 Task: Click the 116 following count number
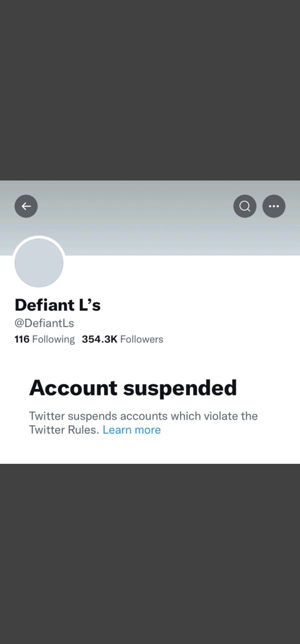pos(22,339)
